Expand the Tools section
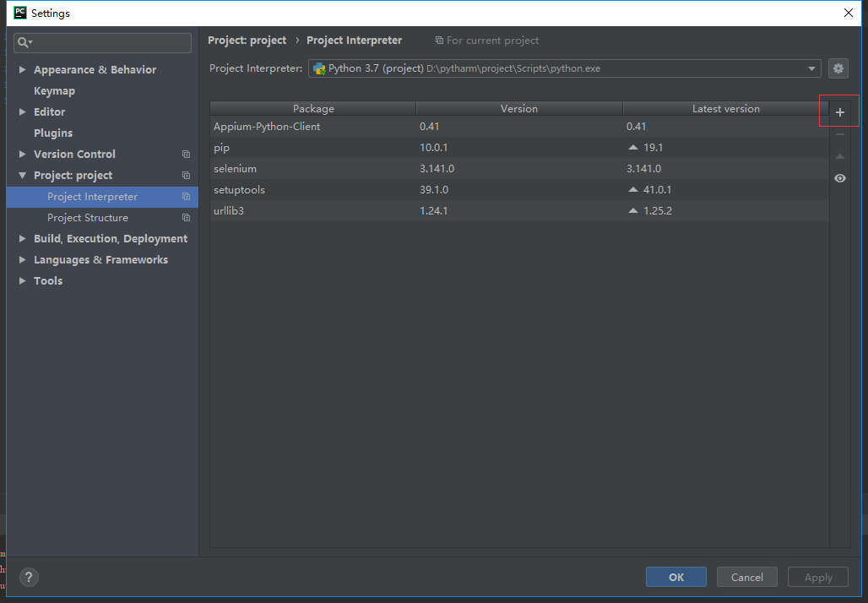The image size is (868, 603). click(x=22, y=280)
